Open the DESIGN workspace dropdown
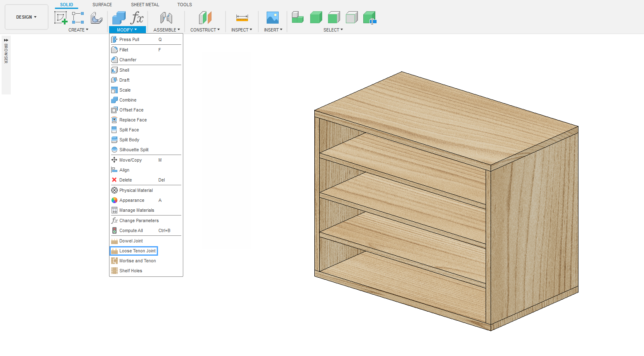This screenshot has width=644, height=356. click(x=26, y=17)
